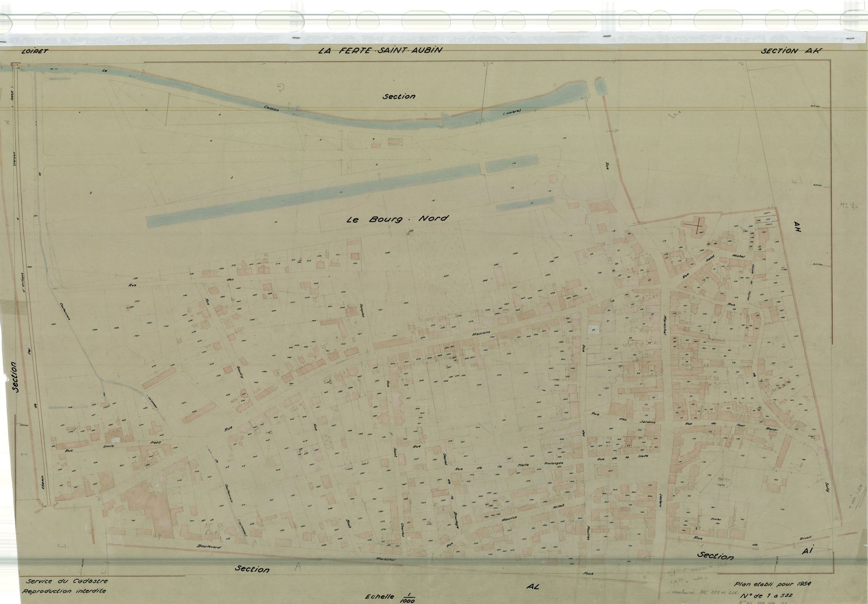This screenshot has width=868, height=604.
Task: Click the 'Section' label above 'AL'
Action: pyautogui.click(x=252, y=569)
